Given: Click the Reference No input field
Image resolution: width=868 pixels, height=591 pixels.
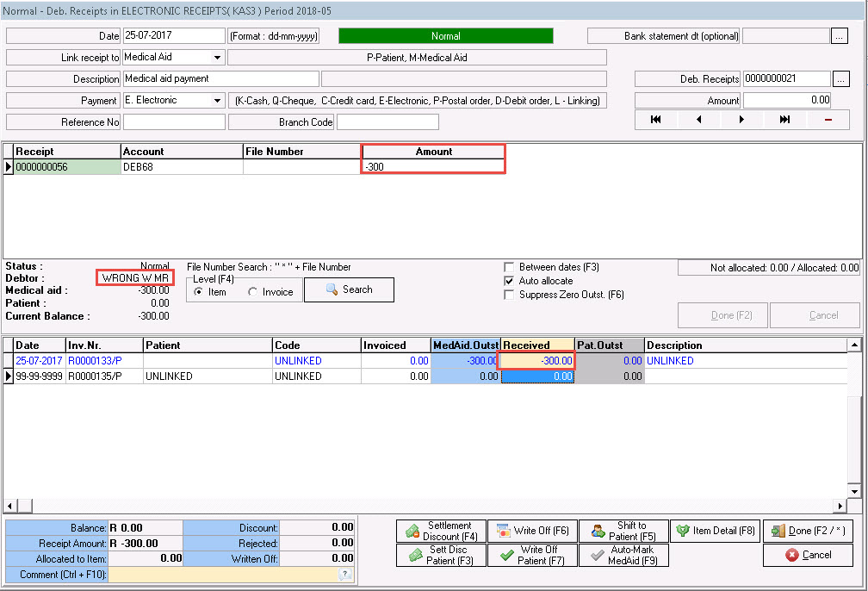Looking at the screenshot, I should click(x=174, y=122).
